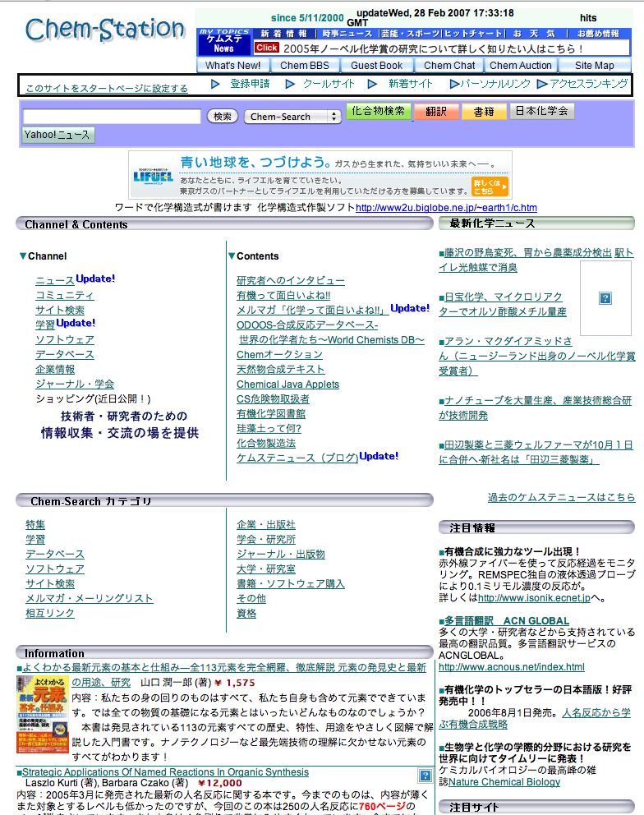Click the orange 翻訳 button
The height and width of the screenshot is (815, 644).
pyautogui.click(x=436, y=111)
